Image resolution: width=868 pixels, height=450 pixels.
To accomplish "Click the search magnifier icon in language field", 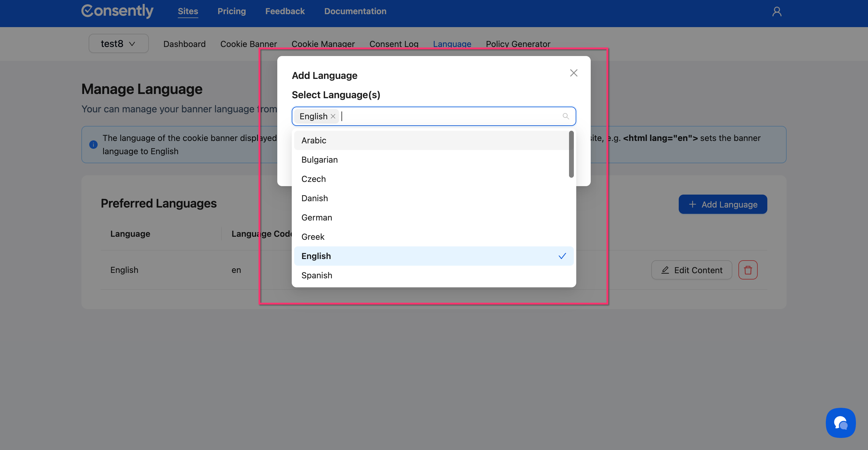I will [565, 116].
